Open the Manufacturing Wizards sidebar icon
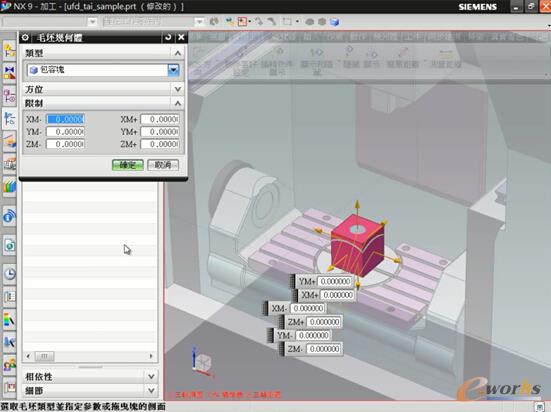This screenshot has width=551, height=412. tap(9, 342)
